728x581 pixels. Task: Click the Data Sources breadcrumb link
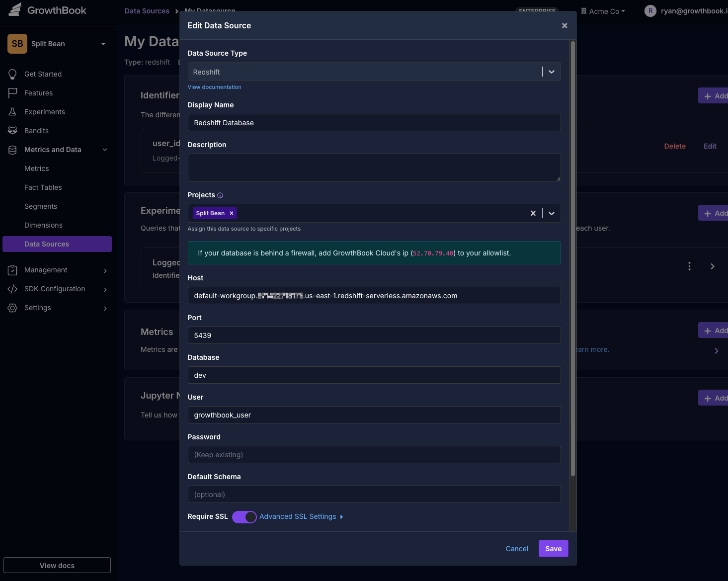click(147, 11)
